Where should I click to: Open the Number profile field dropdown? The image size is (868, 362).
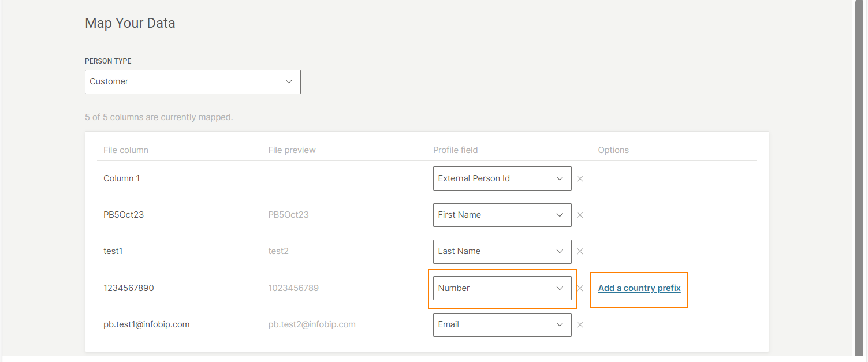point(502,288)
